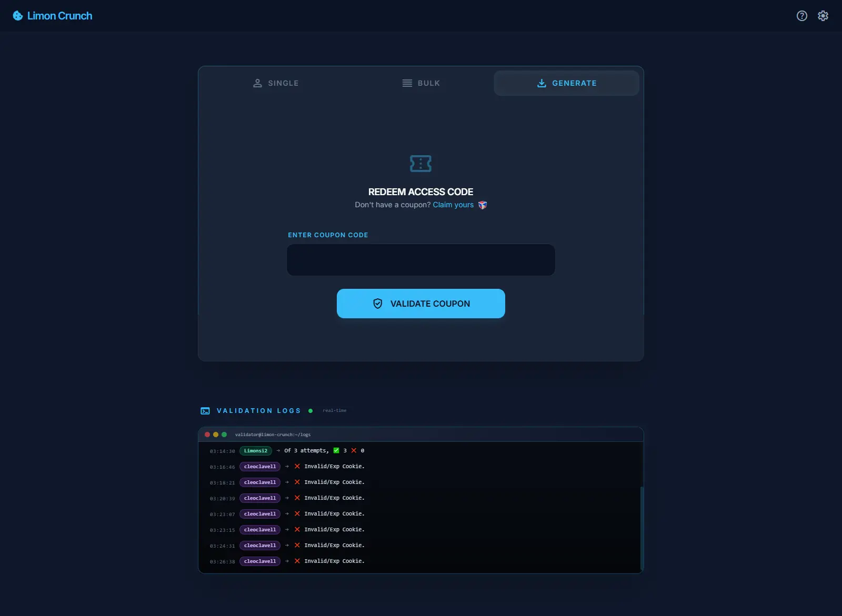Click the terminal icon beside Validation Logs

(x=205, y=411)
